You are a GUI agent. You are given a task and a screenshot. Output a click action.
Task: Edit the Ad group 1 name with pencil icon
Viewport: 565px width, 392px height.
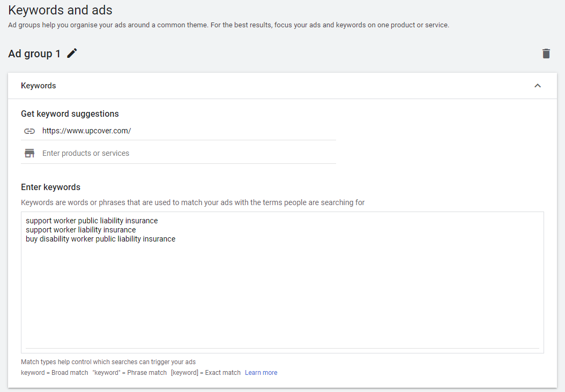click(72, 53)
